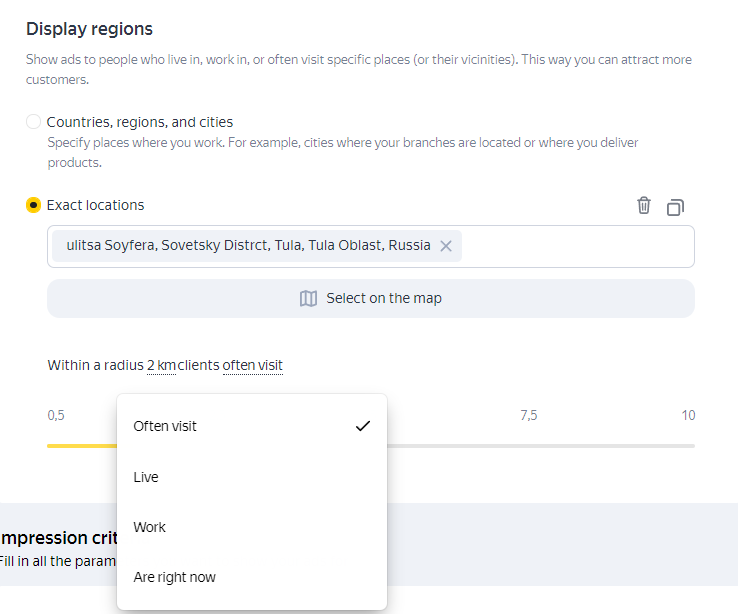The height and width of the screenshot is (614, 738).
Task: Choose the Exact locations radio button
Action: [x=34, y=205]
